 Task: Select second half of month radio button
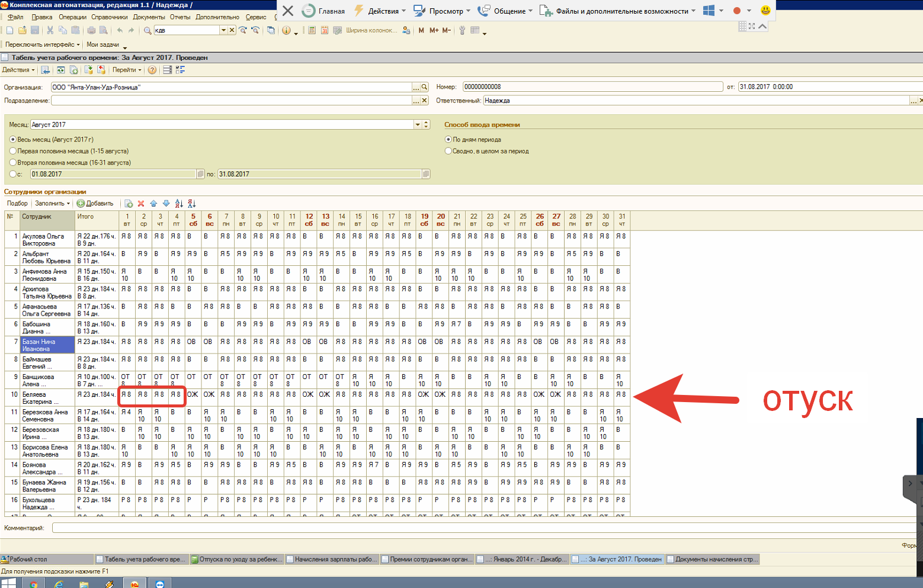pyautogui.click(x=13, y=162)
